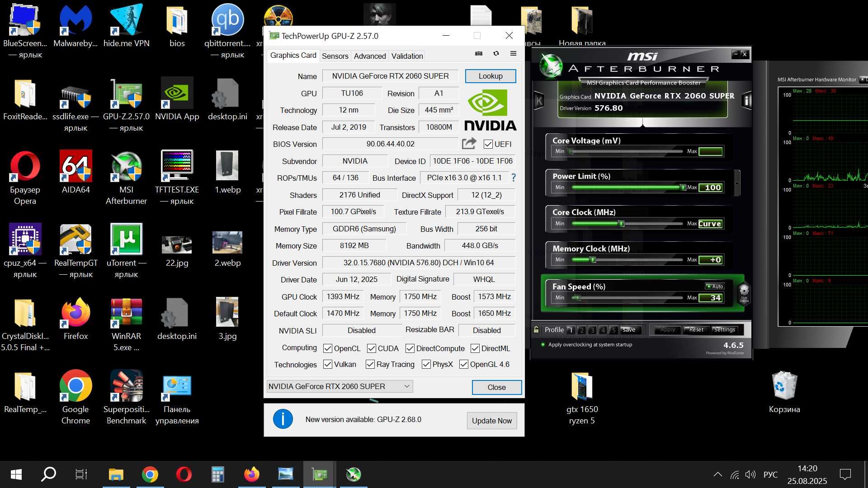Click the User Define fan gear icon
The height and width of the screenshot is (488, 868).
click(x=744, y=293)
